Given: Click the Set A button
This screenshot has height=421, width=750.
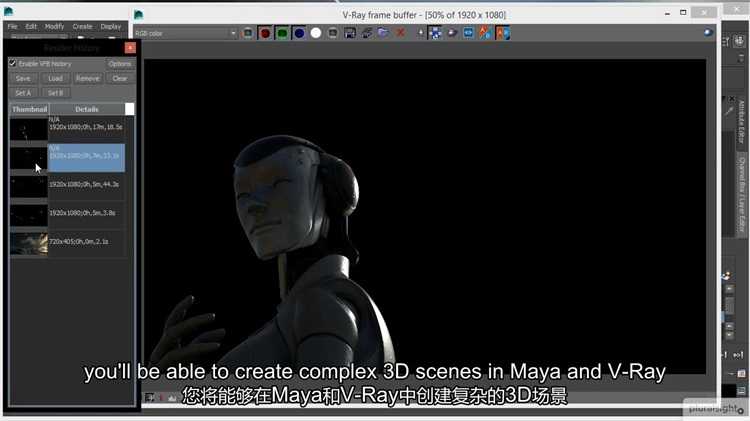Looking at the screenshot, I should (x=23, y=93).
